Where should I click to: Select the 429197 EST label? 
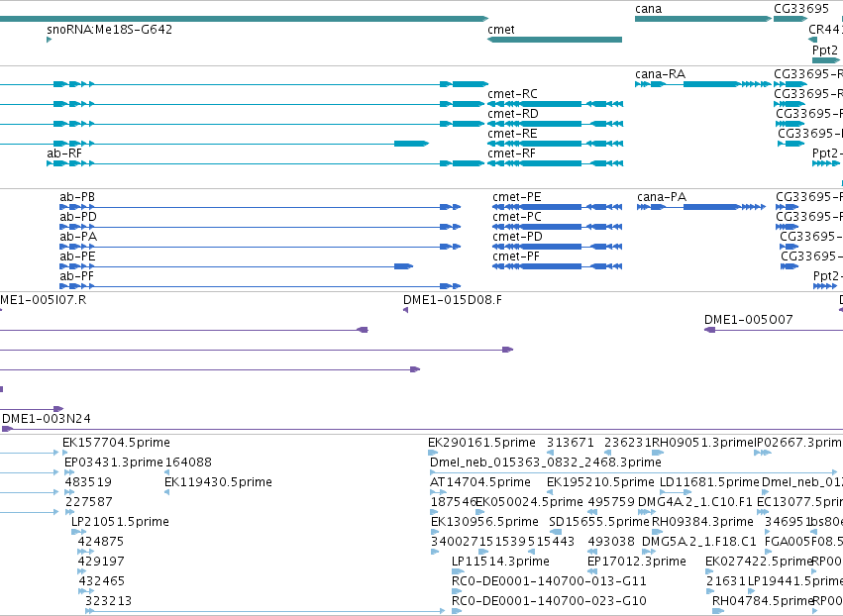[x=101, y=562]
